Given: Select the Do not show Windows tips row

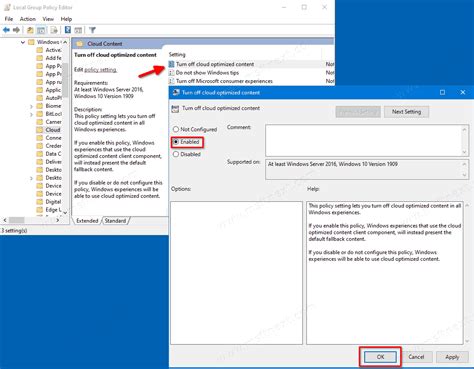Looking at the screenshot, I should click(x=250, y=72).
